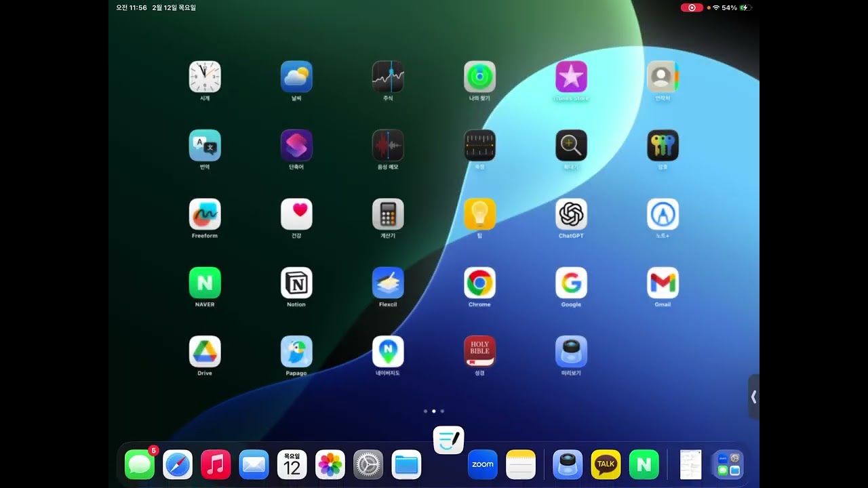
Task: Open the Calendar showing 목요일 12
Action: point(292,464)
